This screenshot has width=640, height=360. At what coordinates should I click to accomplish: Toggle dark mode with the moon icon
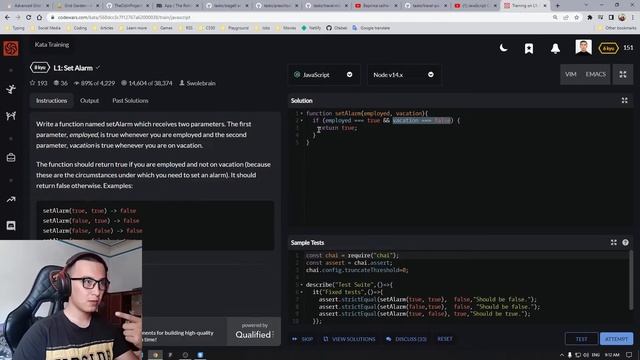click(504, 48)
